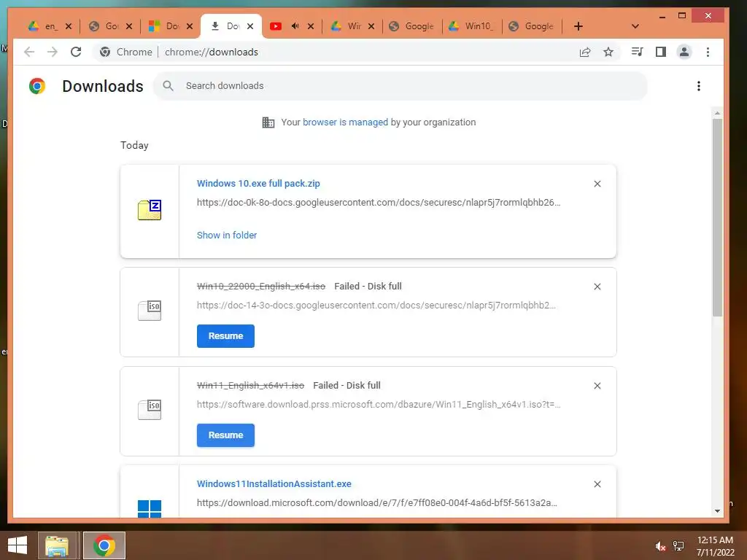The image size is (747, 560).
Task: Close the YouTube tab
Action: point(311,26)
